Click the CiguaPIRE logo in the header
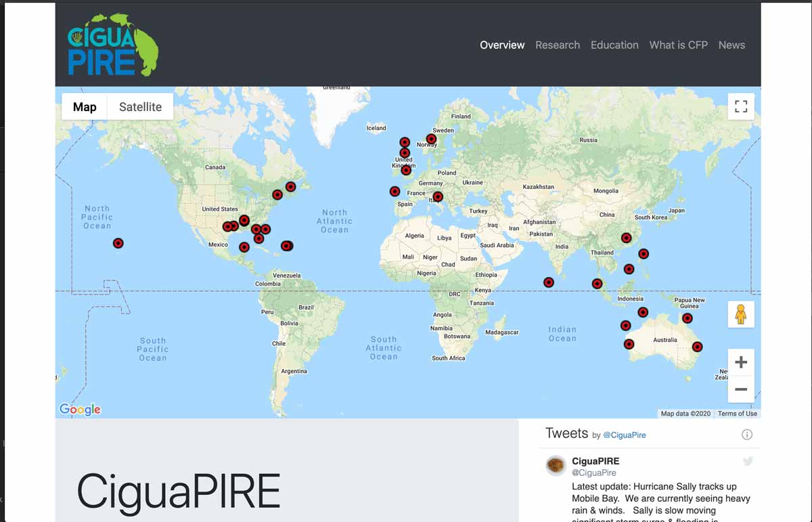This screenshot has height=522, width=812. (113, 45)
